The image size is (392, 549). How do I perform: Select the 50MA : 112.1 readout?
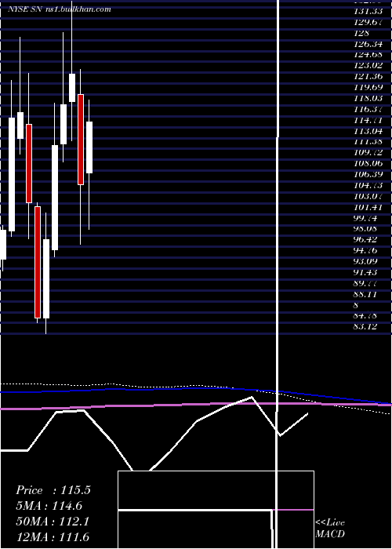53,521
